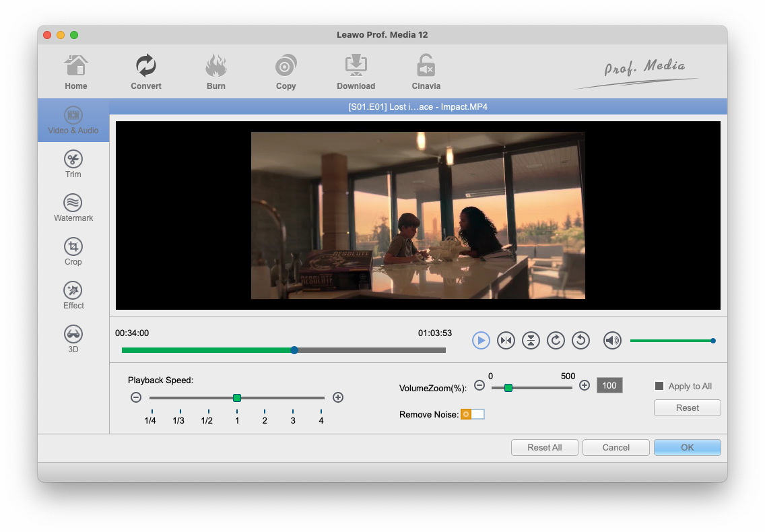765x532 pixels.
Task: Flip the video horizontally
Action: [x=506, y=341]
